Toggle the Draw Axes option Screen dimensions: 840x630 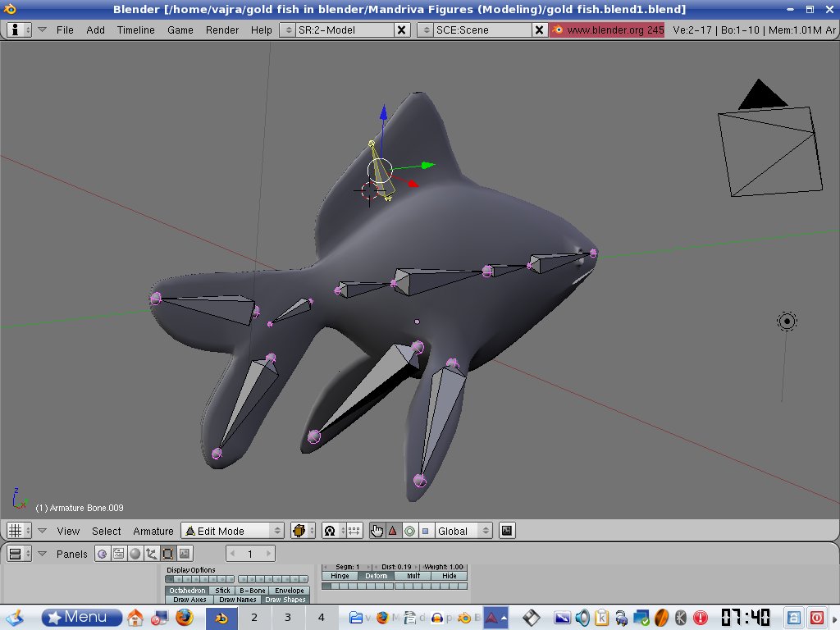(189, 600)
